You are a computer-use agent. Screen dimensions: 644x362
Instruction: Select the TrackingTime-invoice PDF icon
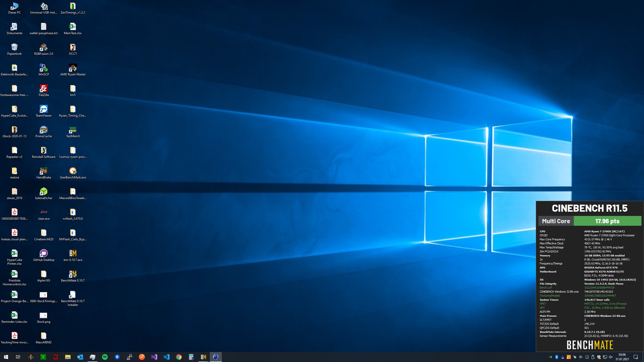pyautogui.click(x=14, y=338)
